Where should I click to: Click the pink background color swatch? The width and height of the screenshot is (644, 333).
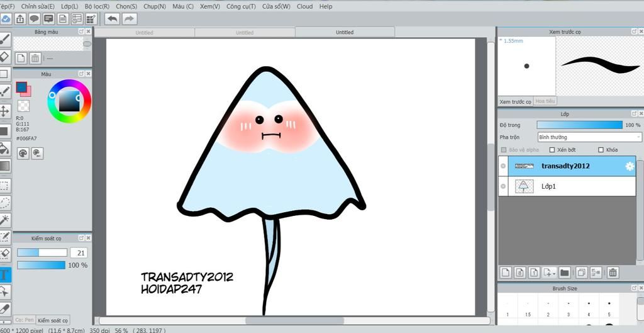28,93
